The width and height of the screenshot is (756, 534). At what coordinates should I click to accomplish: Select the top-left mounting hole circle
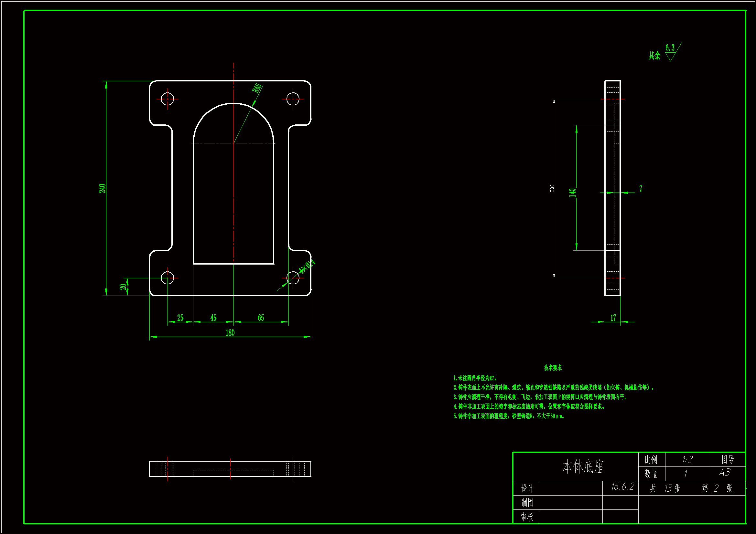(167, 99)
